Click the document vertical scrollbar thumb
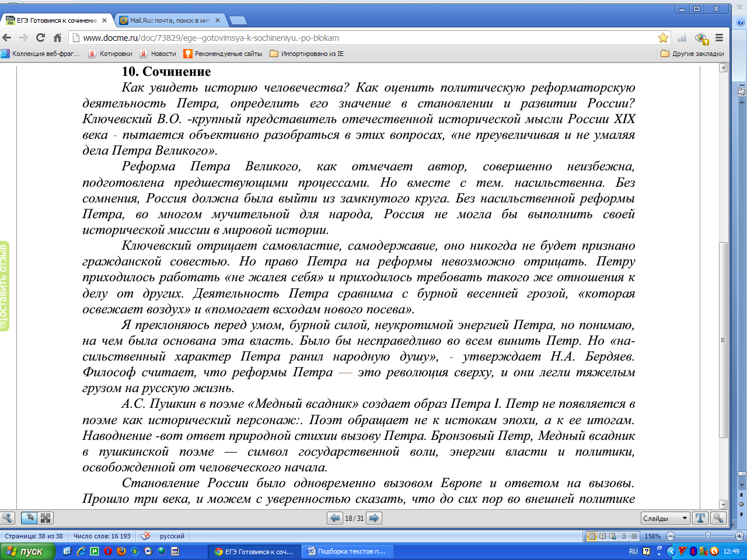The width and height of the screenshot is (747, 560). coord(724,339)
